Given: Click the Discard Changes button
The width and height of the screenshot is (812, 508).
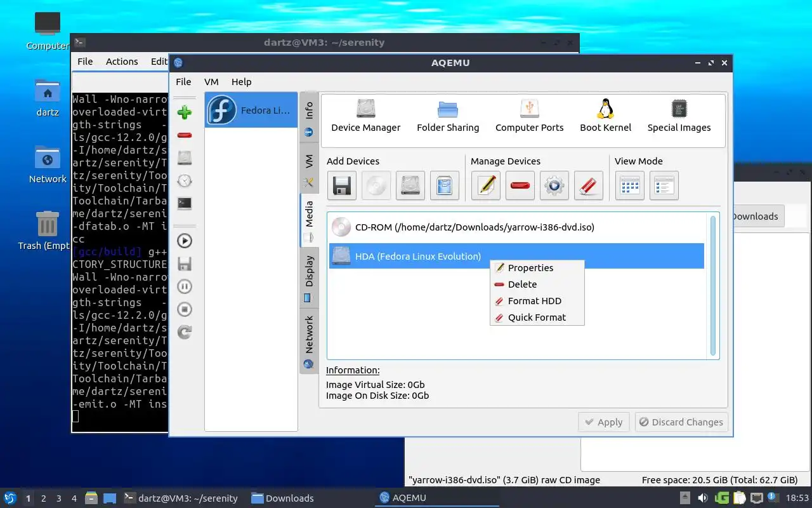Looking at the screenshot, I should [x=681, y=422].
